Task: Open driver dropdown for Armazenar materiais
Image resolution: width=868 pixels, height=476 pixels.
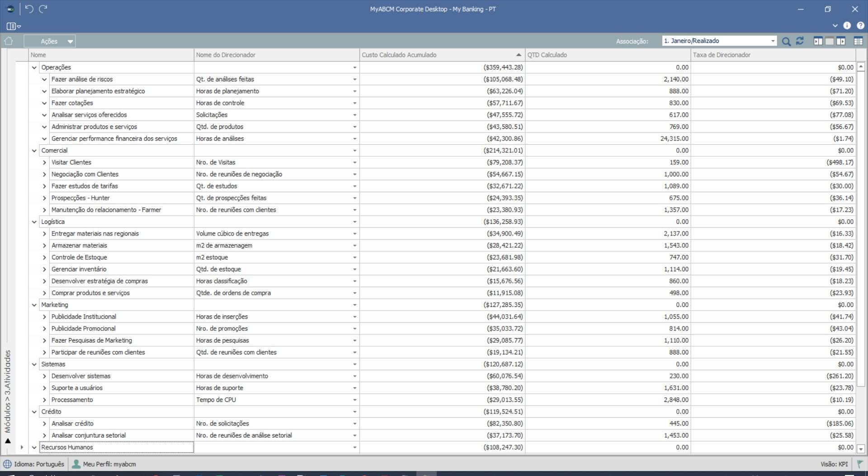Action: point(355,245)
